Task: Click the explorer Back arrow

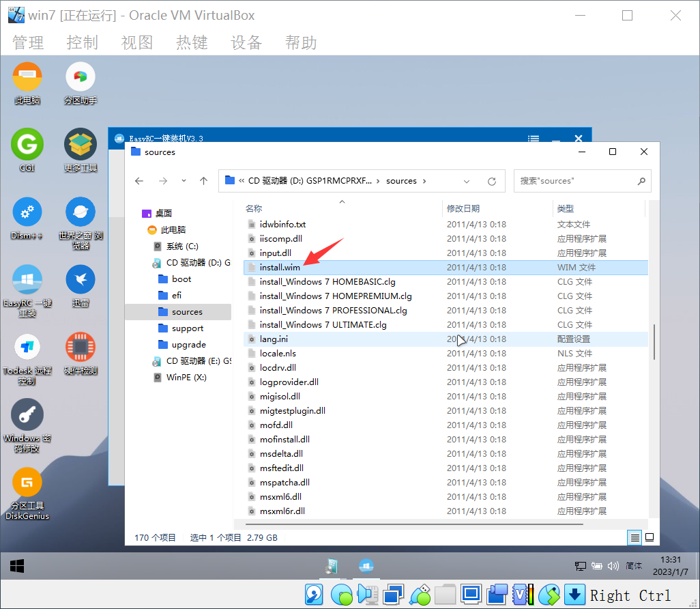Action: point(139,181)
